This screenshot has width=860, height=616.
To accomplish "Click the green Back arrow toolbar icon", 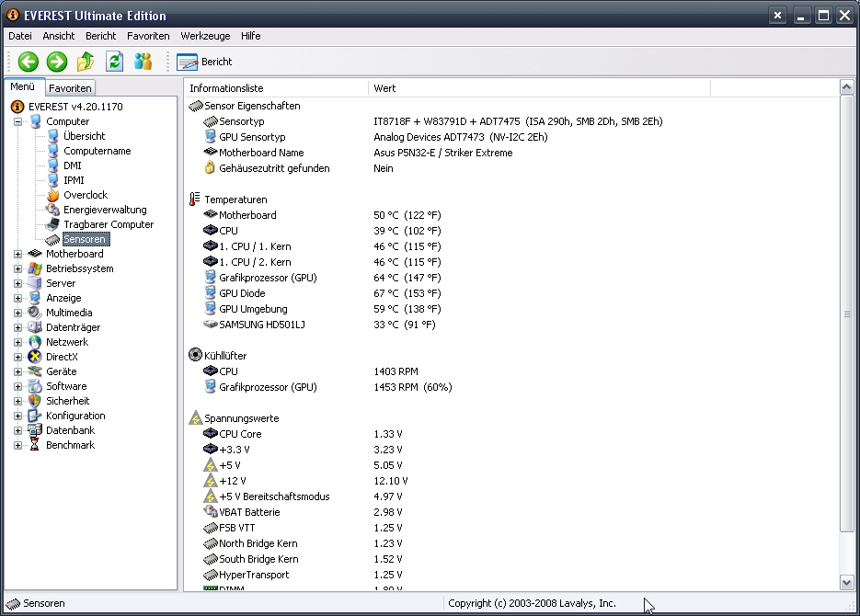I will (28, 62).
